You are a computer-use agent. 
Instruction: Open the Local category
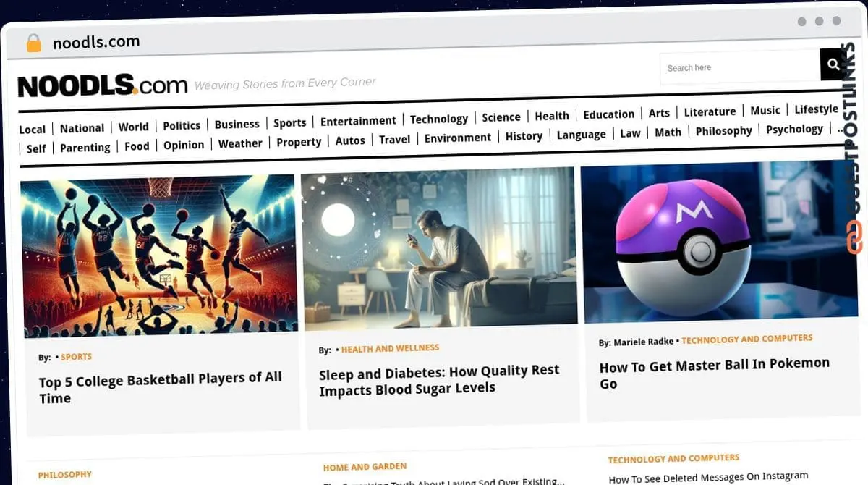point(32,129)
